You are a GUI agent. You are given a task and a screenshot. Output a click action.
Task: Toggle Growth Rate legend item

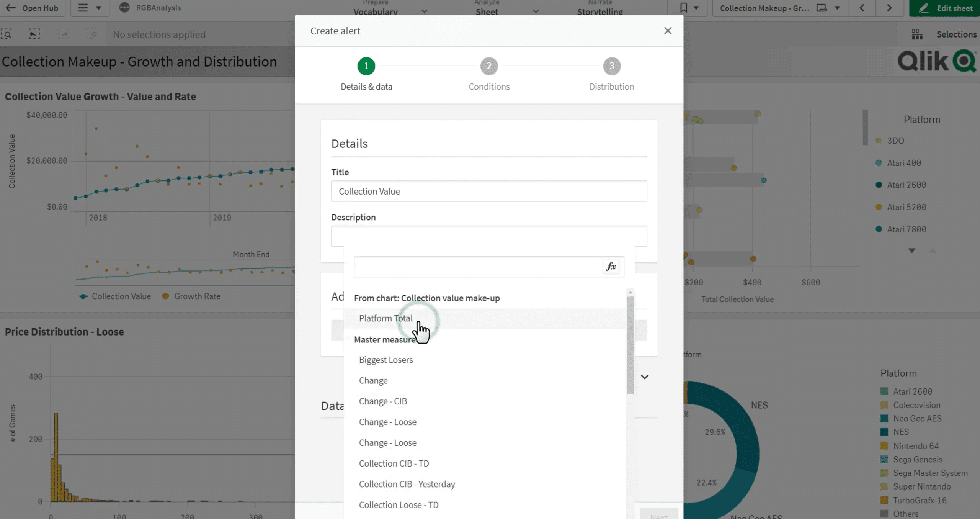tap(191, 296)
